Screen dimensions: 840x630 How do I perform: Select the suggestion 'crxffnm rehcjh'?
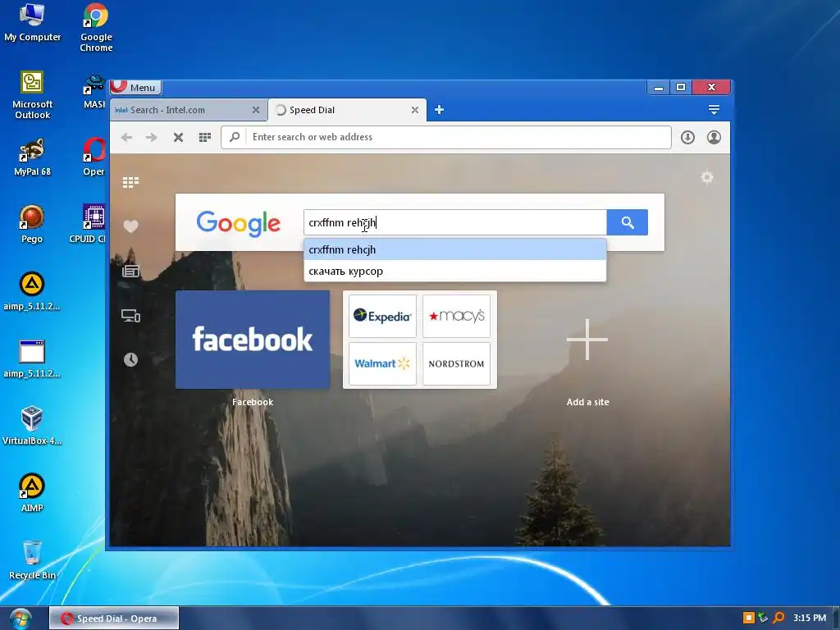[454, 249]
